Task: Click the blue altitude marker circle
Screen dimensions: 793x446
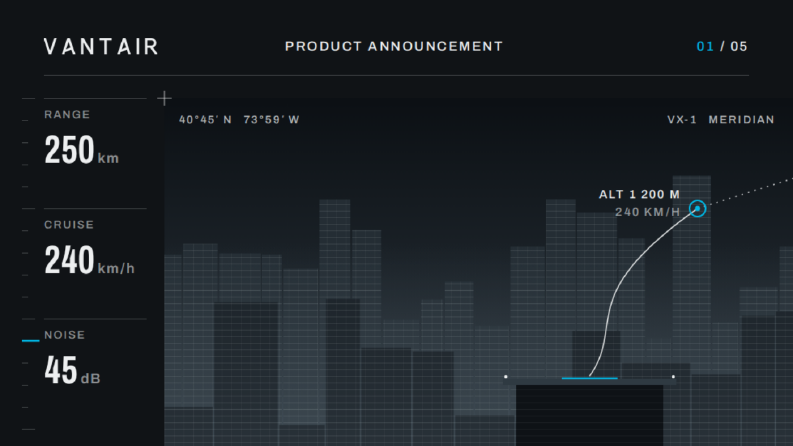Action: [x=697, y=208]
